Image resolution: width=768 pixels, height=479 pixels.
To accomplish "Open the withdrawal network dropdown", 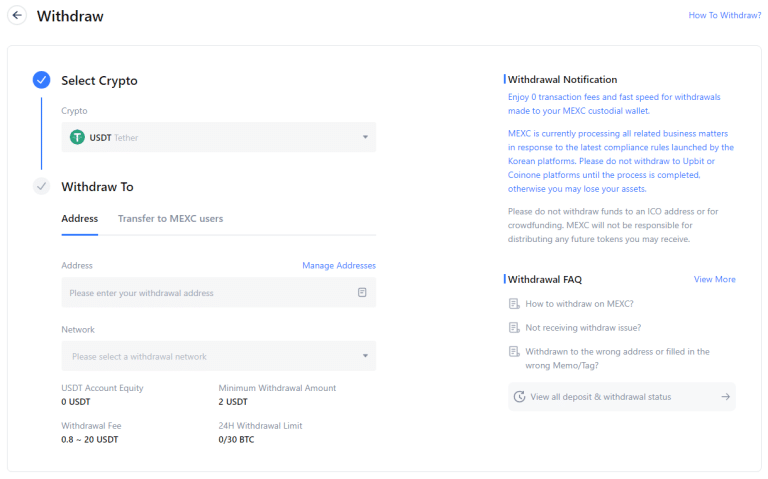I will [218, 356].
